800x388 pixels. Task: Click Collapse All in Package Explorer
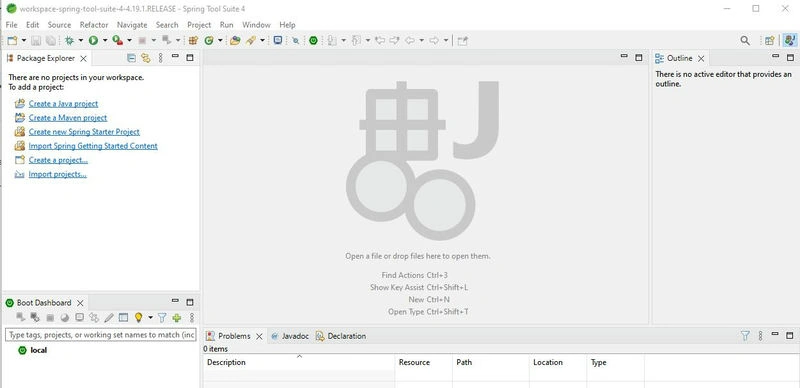131,58
